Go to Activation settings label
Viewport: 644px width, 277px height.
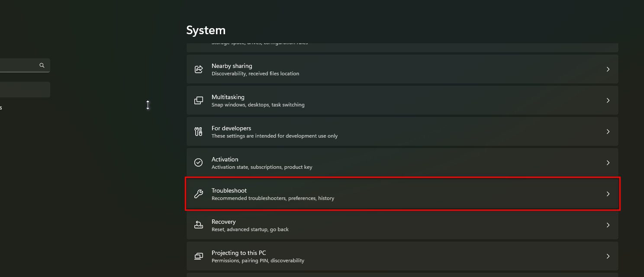point(225,159)
